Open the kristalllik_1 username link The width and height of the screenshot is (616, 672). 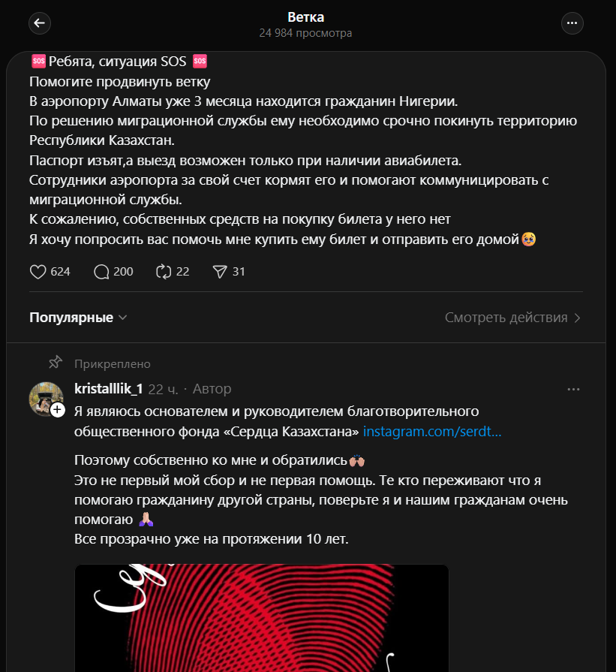pyautogui.click(x=108, y=389)
